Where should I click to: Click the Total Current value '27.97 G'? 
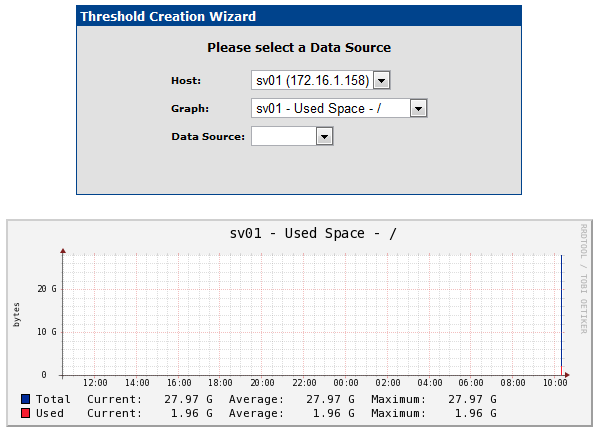[x=188, y=399]
